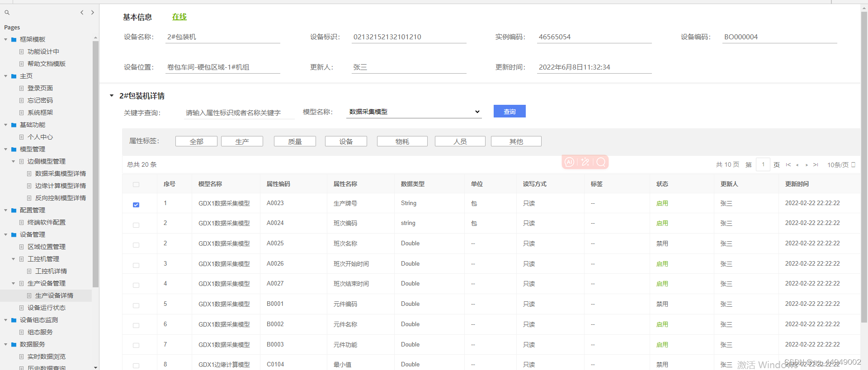The image size is (868, 370).
Task: Select the 物耗 attribute tag
Action: point(402,141)
